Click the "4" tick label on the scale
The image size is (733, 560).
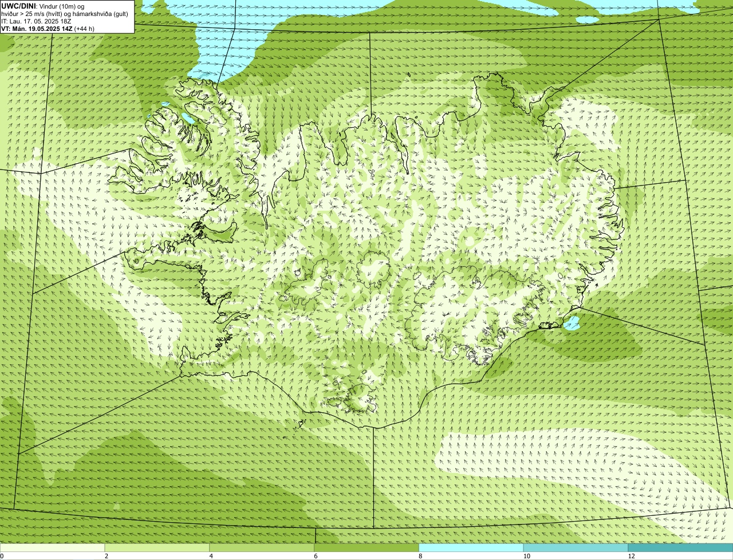click(211, 556)
